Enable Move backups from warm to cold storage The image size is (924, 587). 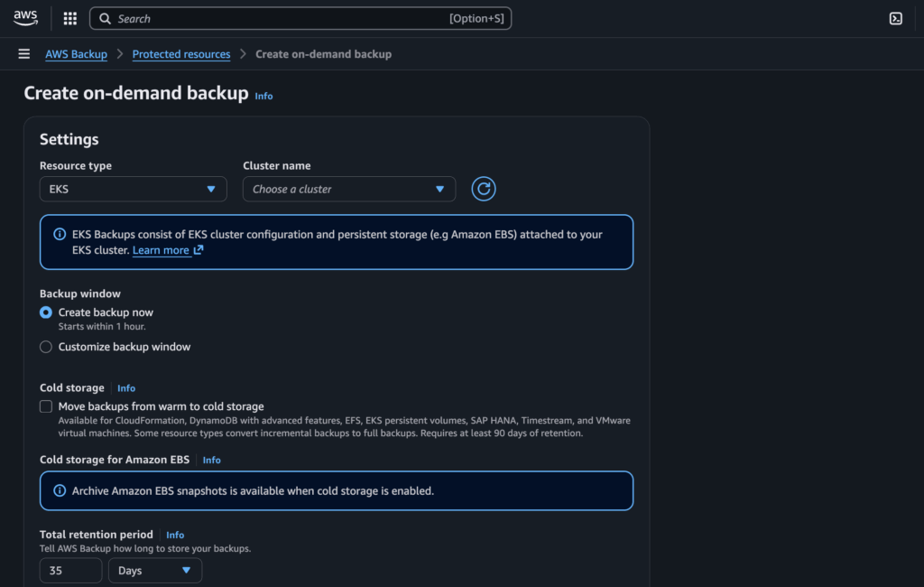coord(45,406)
